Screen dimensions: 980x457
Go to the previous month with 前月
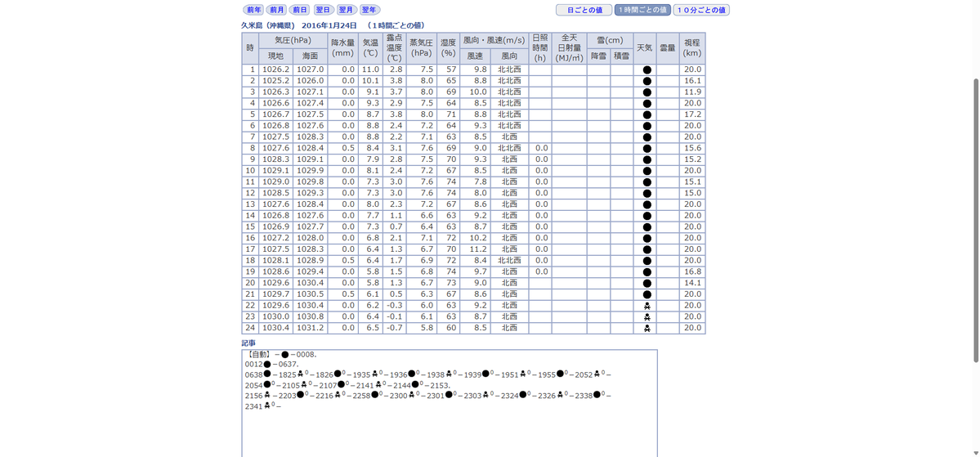click(x=276, y=10)
